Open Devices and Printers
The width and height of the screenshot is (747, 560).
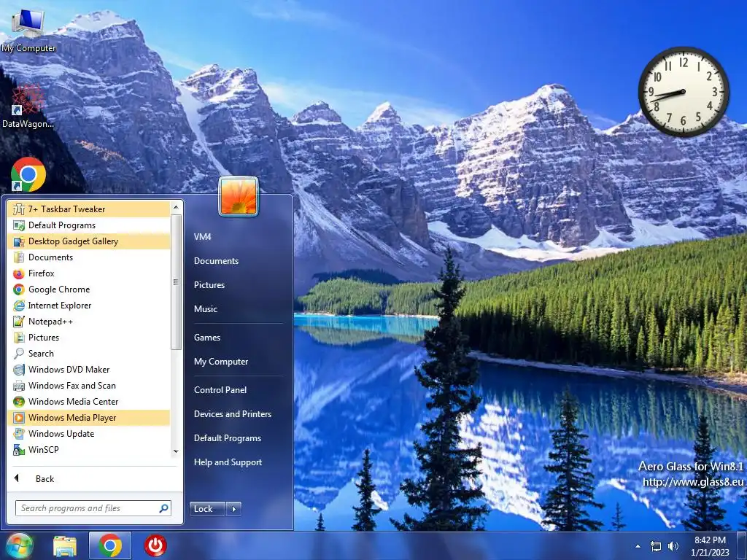pyautogui.click(x=233, y=414)
